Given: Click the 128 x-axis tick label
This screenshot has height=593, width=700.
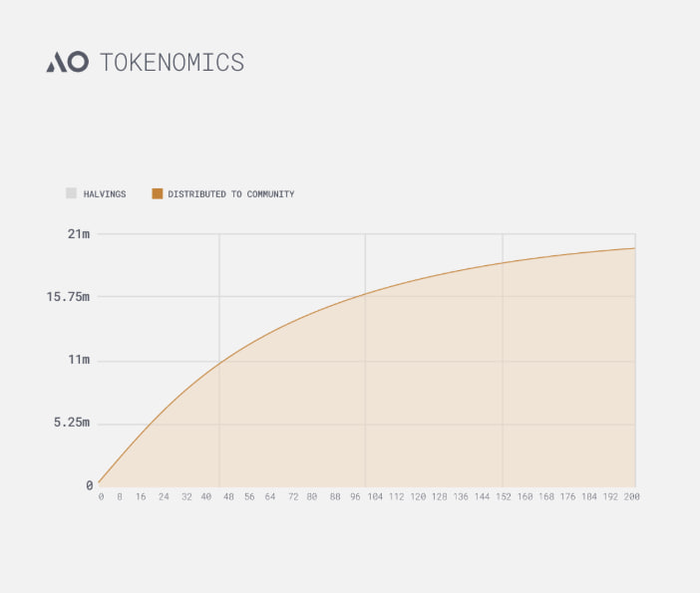Looking at the screenshot, I should [440, 496].
